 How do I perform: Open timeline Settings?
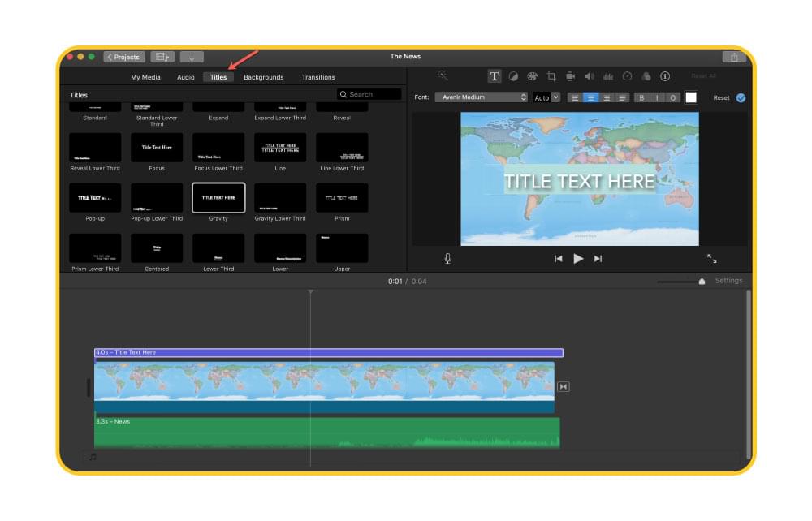click(x=728, y=281)
